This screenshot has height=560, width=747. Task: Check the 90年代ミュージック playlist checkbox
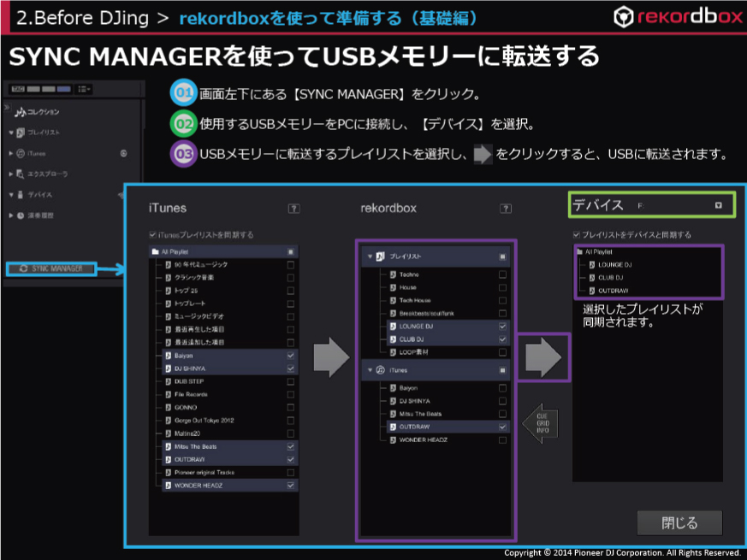[x=291, y=265]
